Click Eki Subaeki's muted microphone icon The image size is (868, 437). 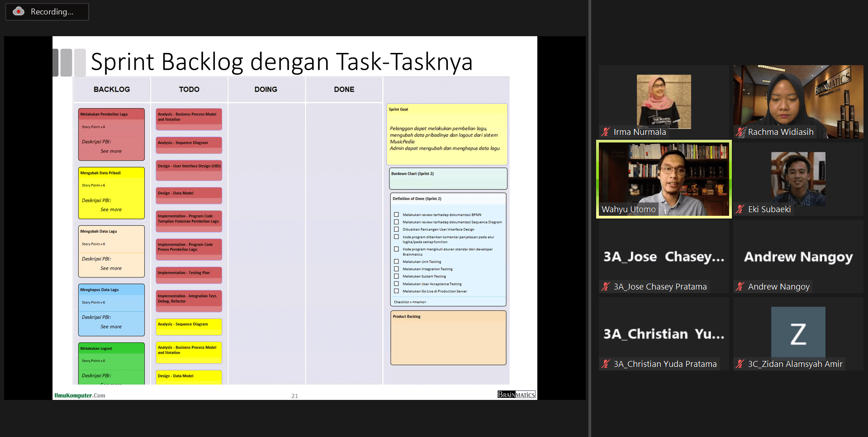740,209
